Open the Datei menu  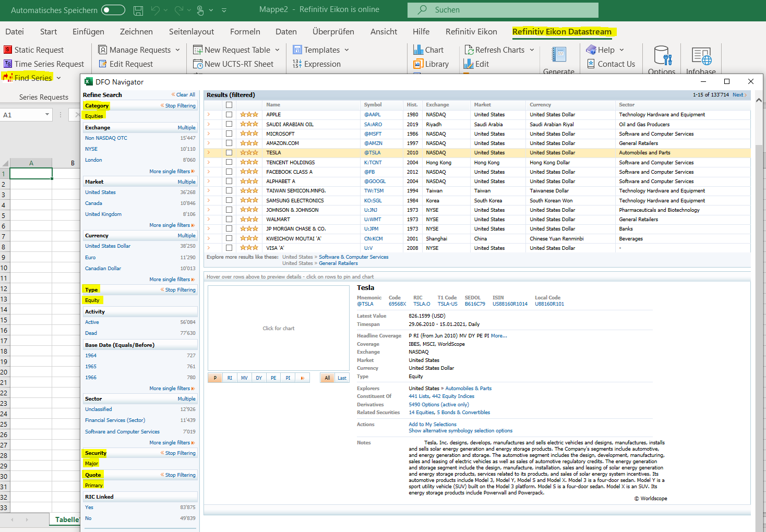tap(15, 31)
